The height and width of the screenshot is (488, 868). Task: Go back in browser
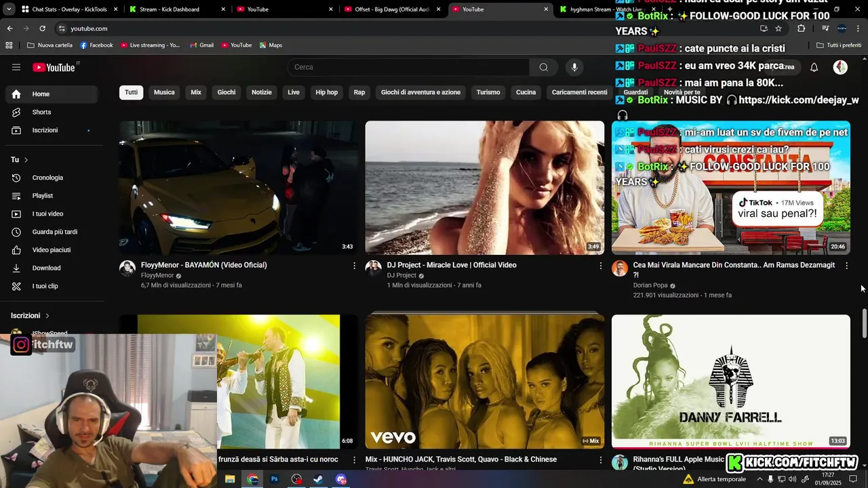9,28
